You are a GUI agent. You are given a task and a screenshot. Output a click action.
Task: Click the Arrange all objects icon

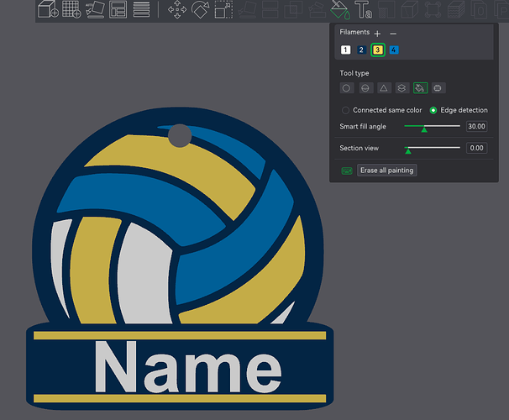coord(118,9)
